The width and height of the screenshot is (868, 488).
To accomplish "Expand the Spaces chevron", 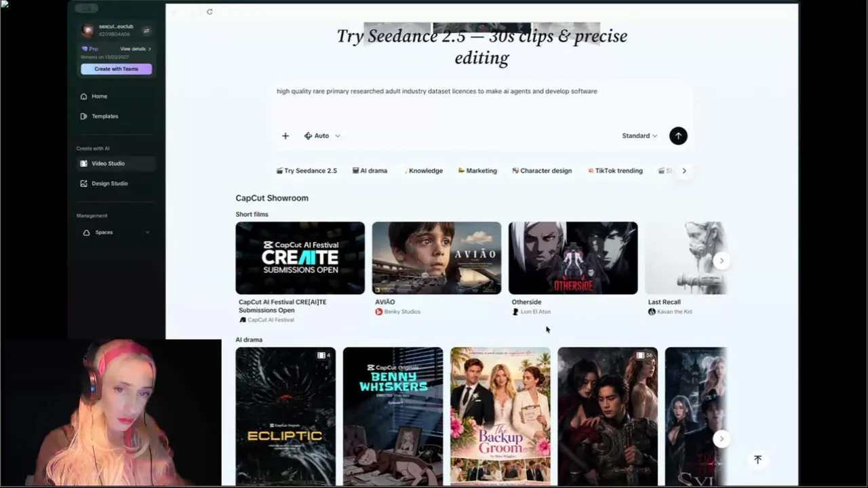I will pos(147,232).
